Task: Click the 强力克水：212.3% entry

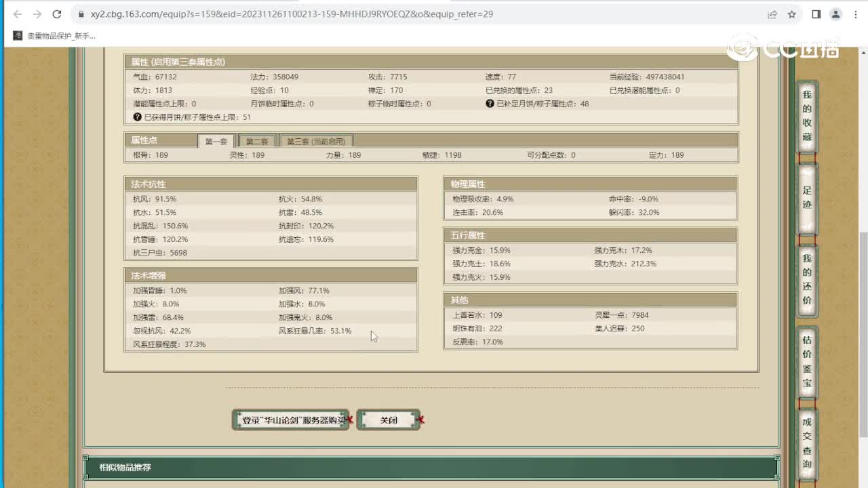Action: (x=625, y=264)
